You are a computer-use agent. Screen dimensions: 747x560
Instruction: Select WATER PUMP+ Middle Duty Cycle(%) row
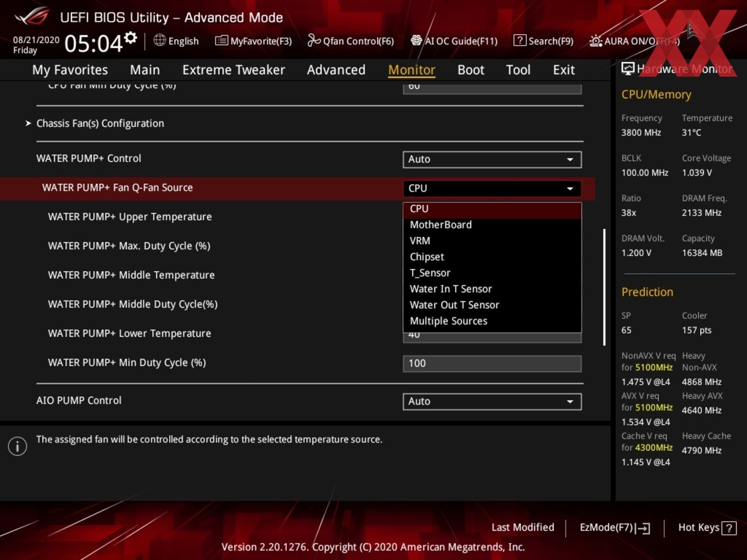tap(133, 304)
